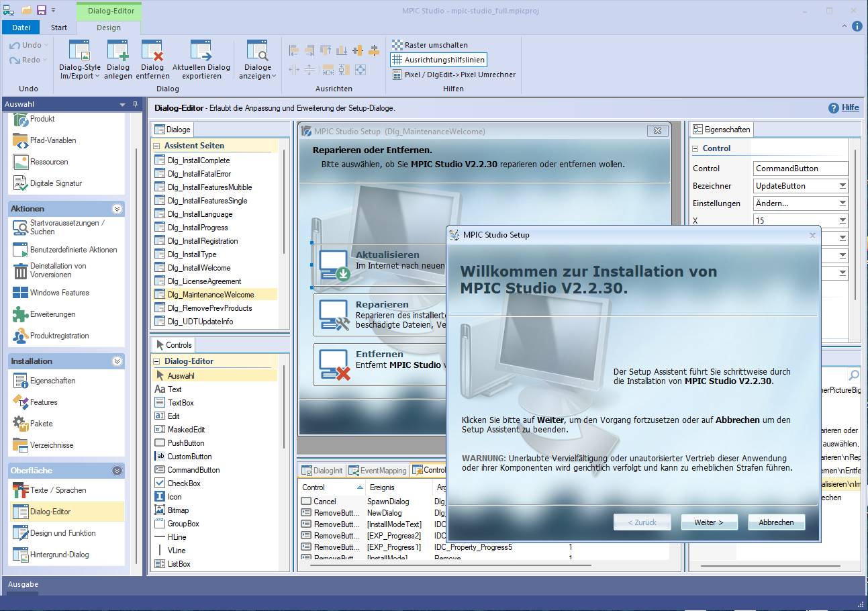868x611 pixels.
Task: Open the Datei menu
Action: click(x=21, y=28)
